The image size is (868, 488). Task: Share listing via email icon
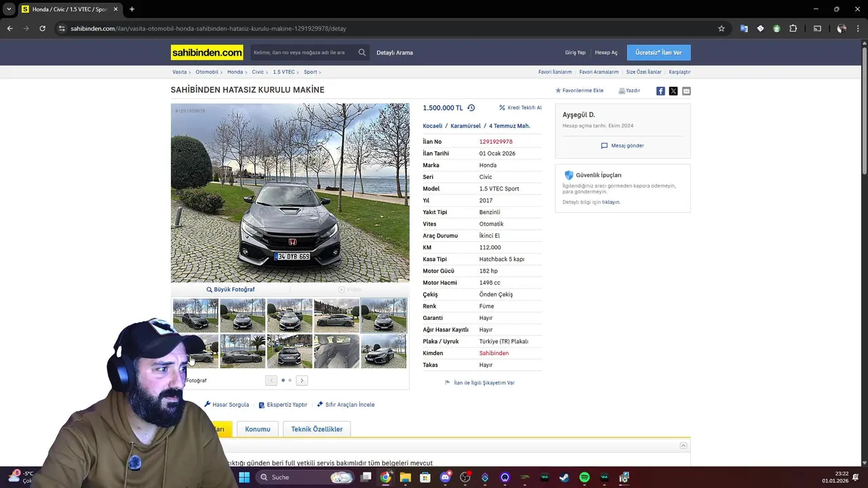686,91
